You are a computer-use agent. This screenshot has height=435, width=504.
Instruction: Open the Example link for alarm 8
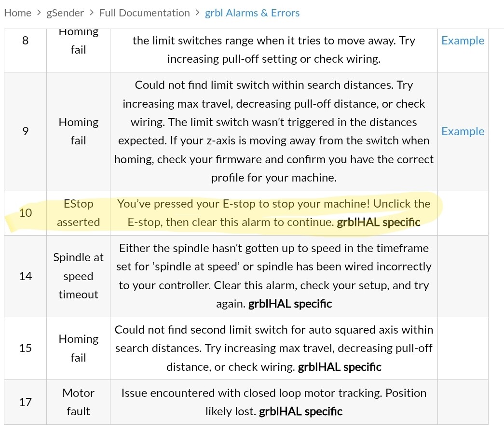coord(463,41)
